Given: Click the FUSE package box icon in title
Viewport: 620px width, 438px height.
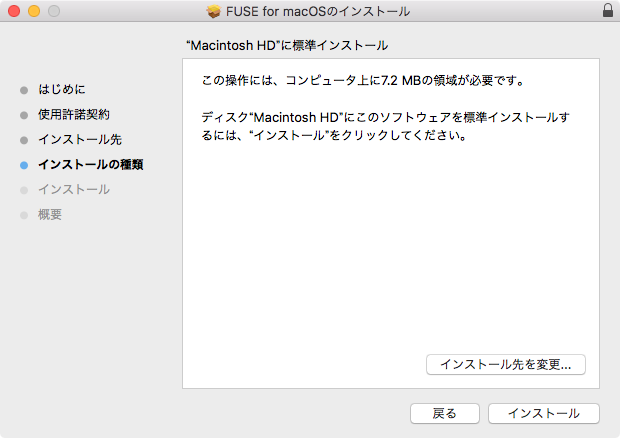Looking at the screenshot, I should [214, 11].
